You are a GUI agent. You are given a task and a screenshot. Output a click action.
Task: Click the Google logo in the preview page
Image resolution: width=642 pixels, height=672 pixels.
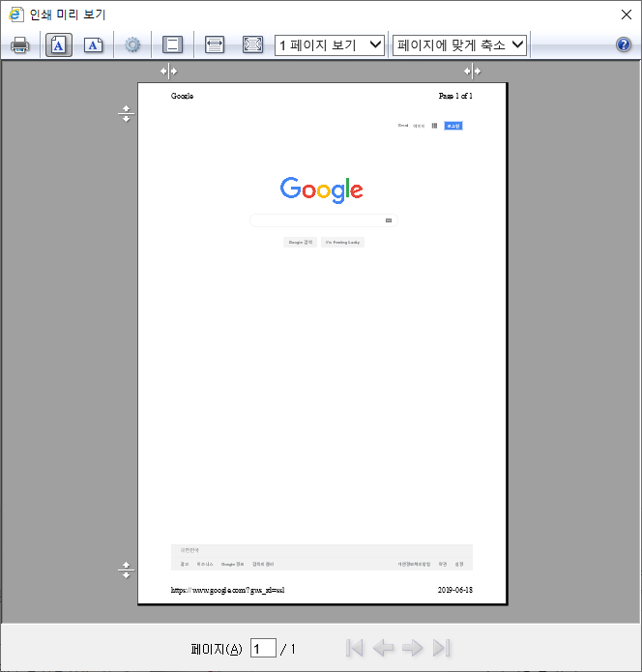321,190
